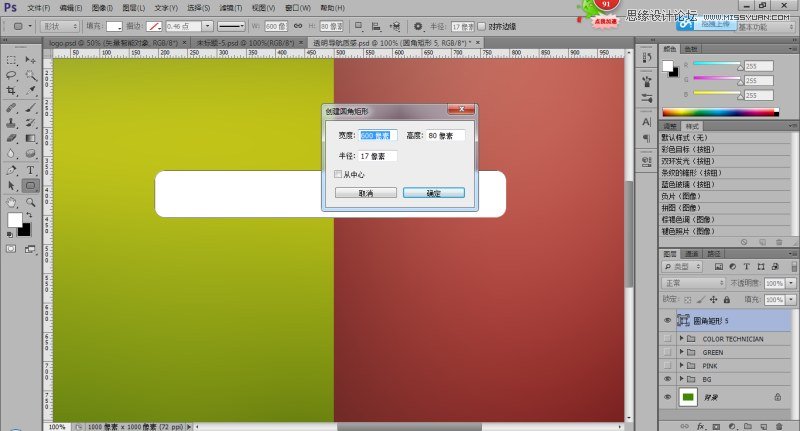
Task: Select the Zoom tool
Action: pos(31,202)
